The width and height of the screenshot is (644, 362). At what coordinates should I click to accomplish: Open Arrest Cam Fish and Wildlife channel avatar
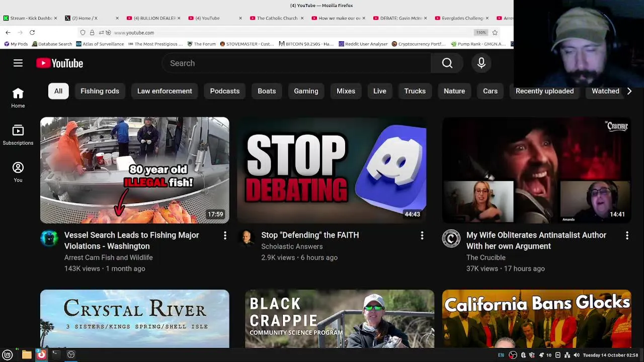pos(49,239)
